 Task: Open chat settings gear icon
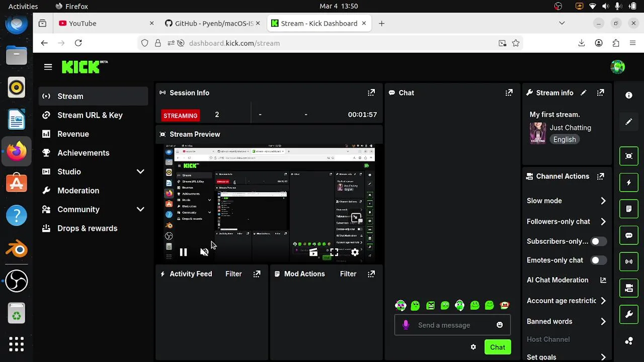coord(473,347)
